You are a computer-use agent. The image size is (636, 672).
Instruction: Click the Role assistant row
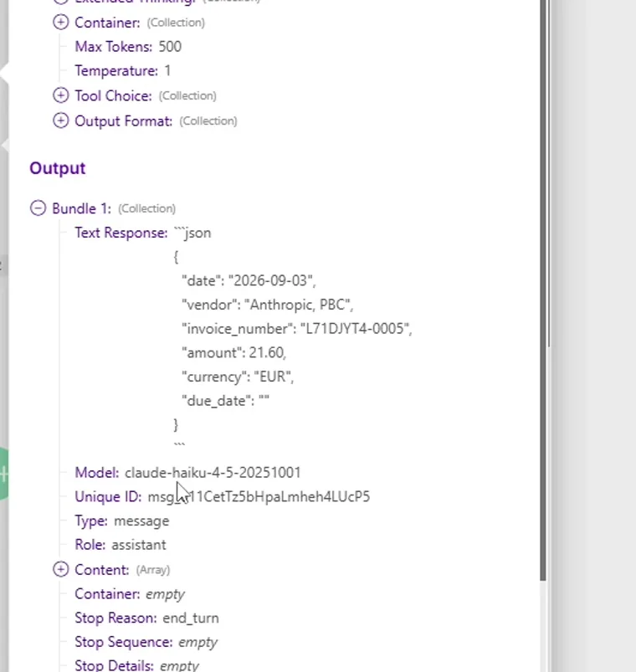click(120, 545)
